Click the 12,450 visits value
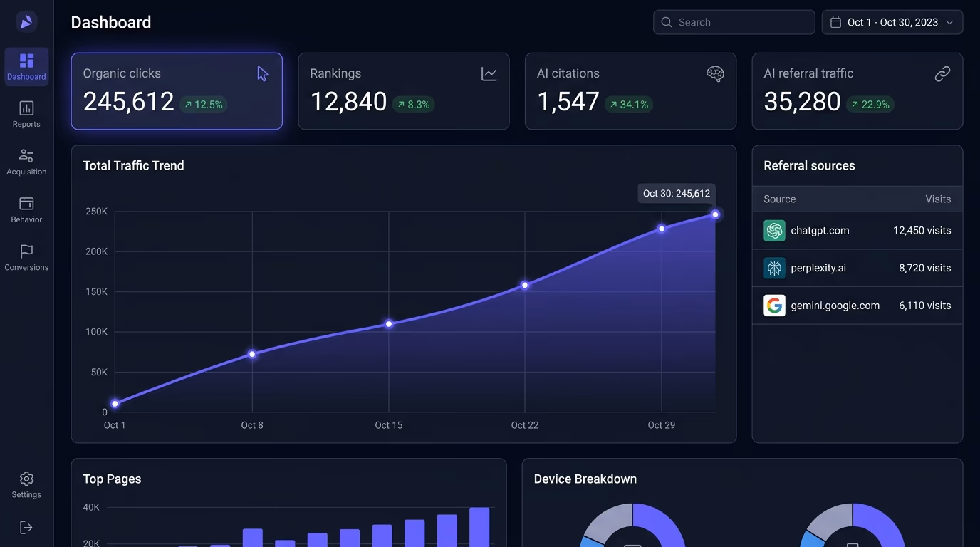The width and height of the screenshot is (980, 547). pos(922,231)
